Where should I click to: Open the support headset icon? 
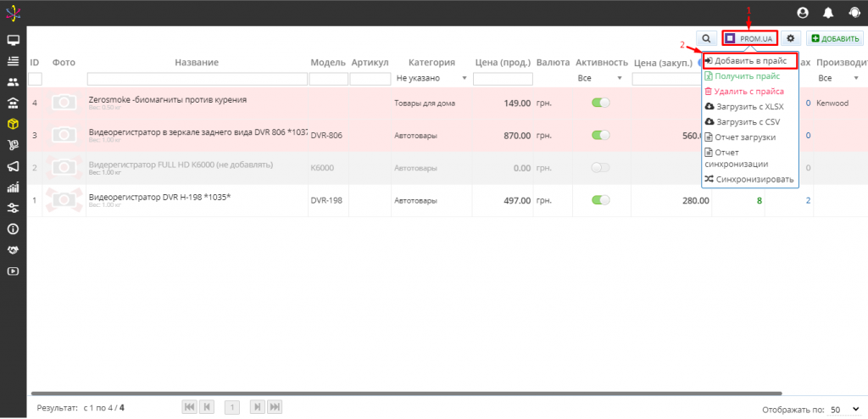(854, 13)
